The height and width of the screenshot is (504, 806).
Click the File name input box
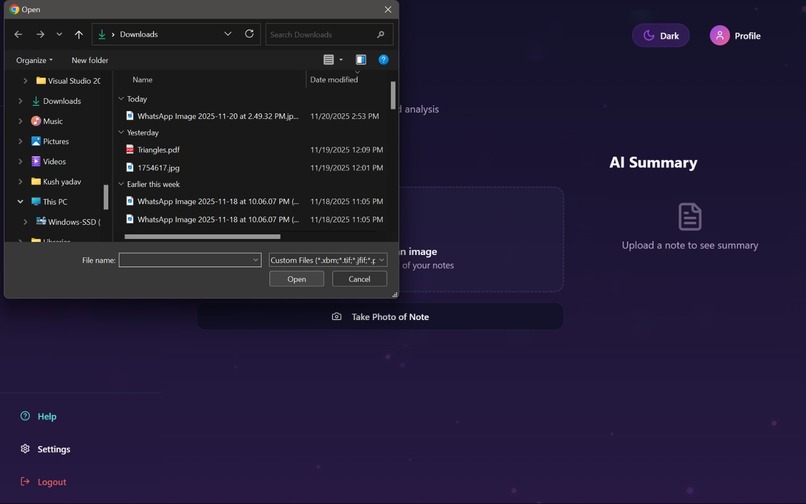click(190, 260)
